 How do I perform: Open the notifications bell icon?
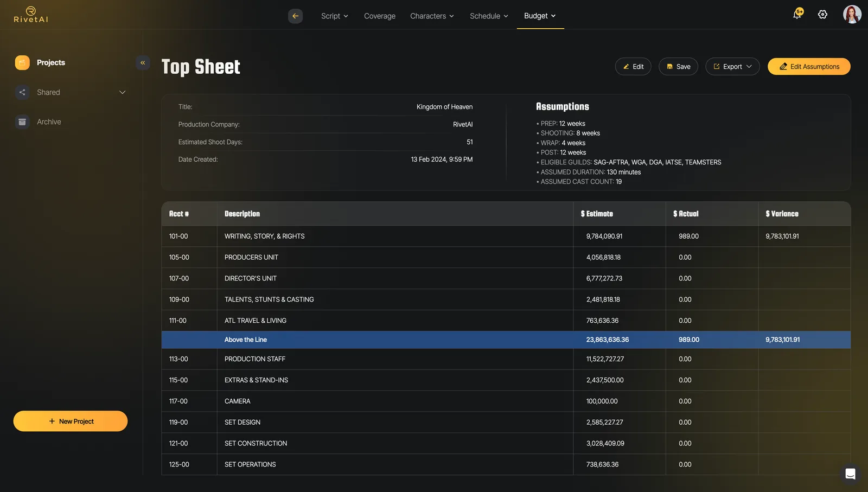[797, 14]
